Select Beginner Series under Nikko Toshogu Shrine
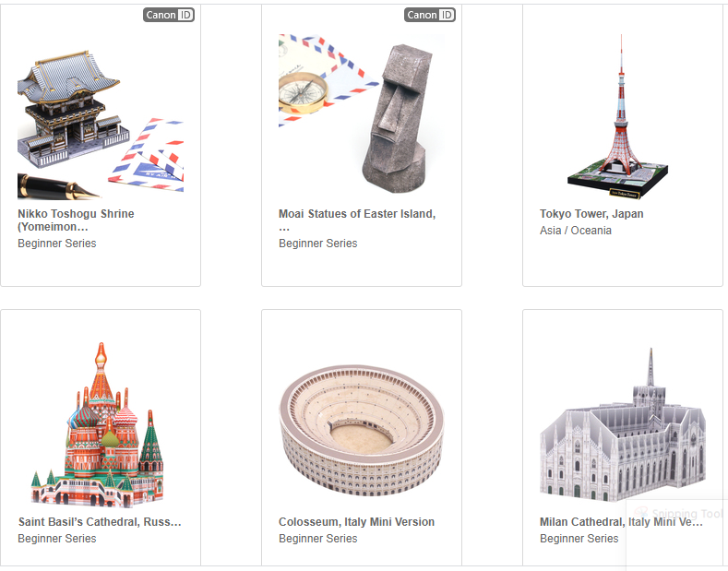Image resolution: width=728 pixels, height=571 pixels. tap(57, 244)
